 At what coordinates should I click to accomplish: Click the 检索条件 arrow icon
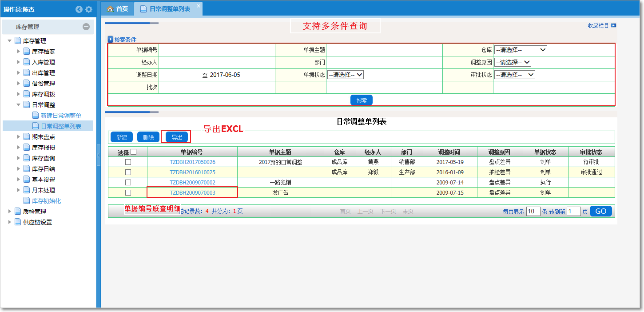pos(111,40)
